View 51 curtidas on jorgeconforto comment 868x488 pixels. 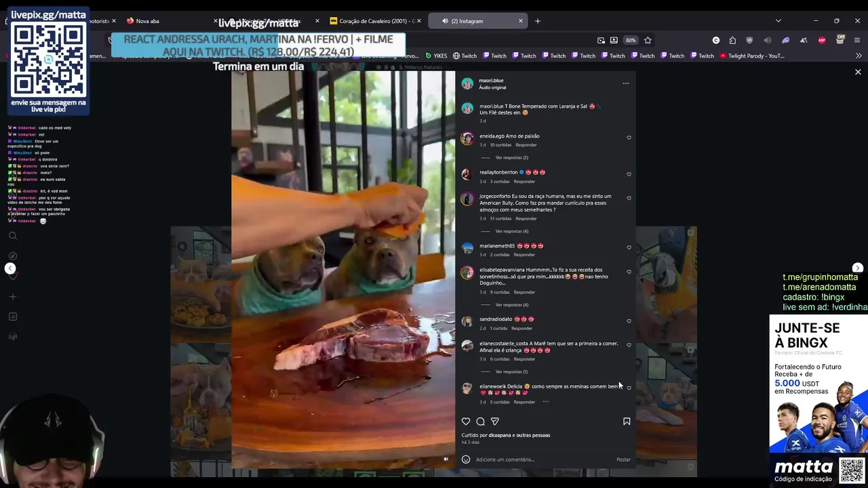[x=500, y=219]
